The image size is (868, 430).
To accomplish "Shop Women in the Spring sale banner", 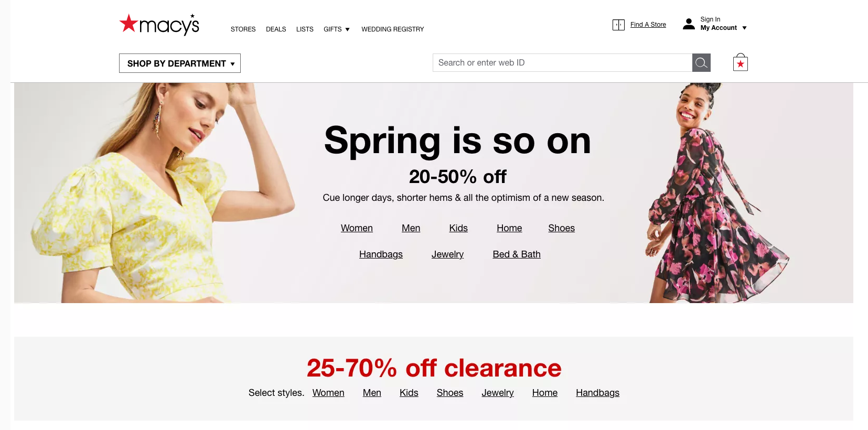I will [x=357, y=228].
